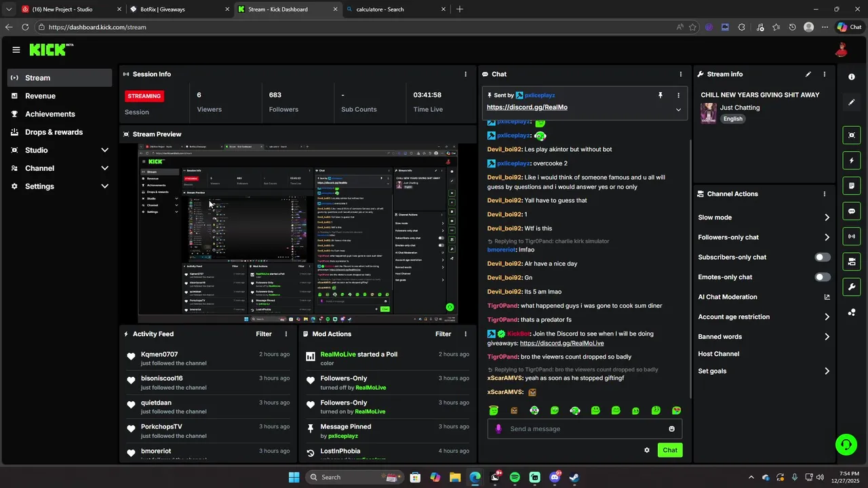
Task: Open Followers-only chat options arrow
Action: point(827,237)
